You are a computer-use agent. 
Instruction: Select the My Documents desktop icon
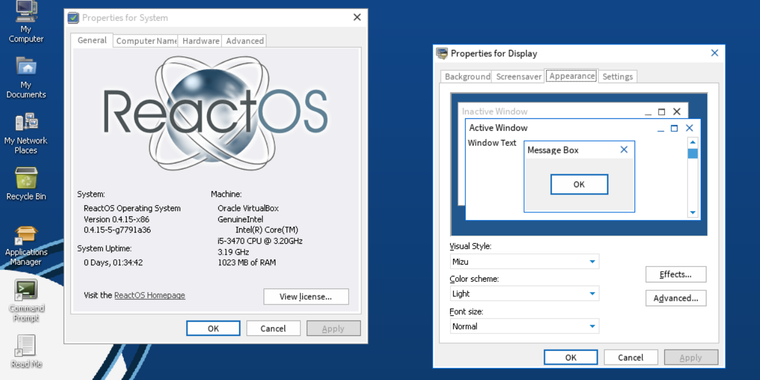26,78
